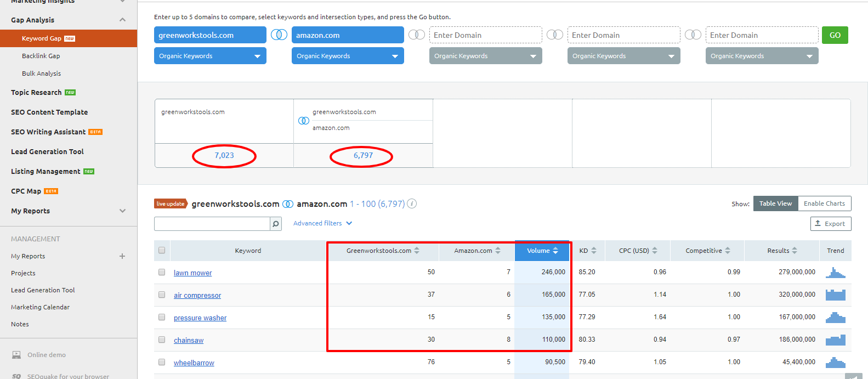
Task: Open the pressure washer keyword link
Action: pos(200,318)
